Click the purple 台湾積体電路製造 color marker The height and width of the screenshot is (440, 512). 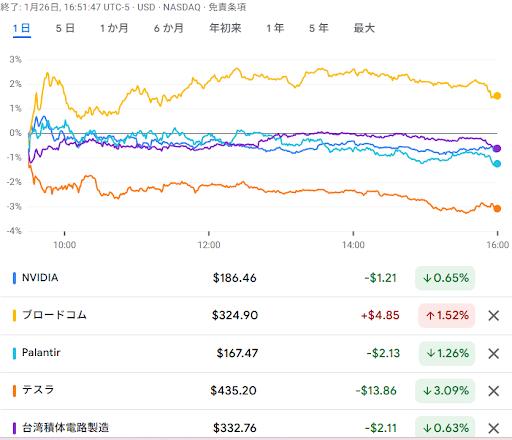[14, 428]
